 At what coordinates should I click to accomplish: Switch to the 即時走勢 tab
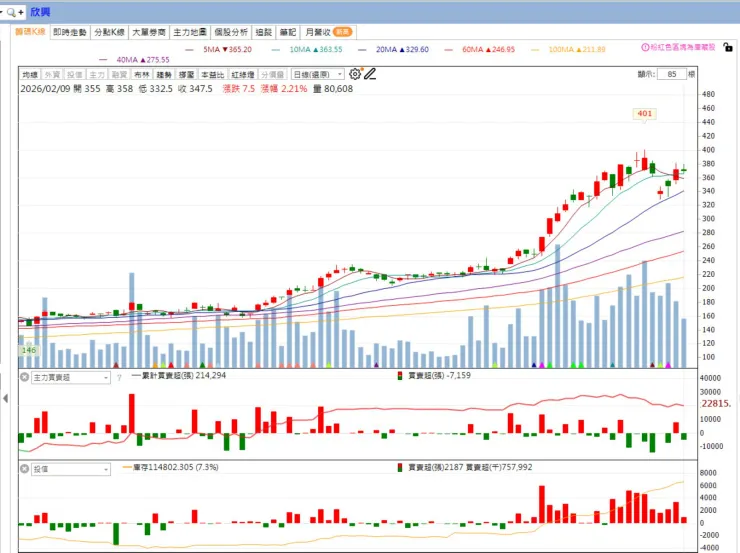[70, 32]
